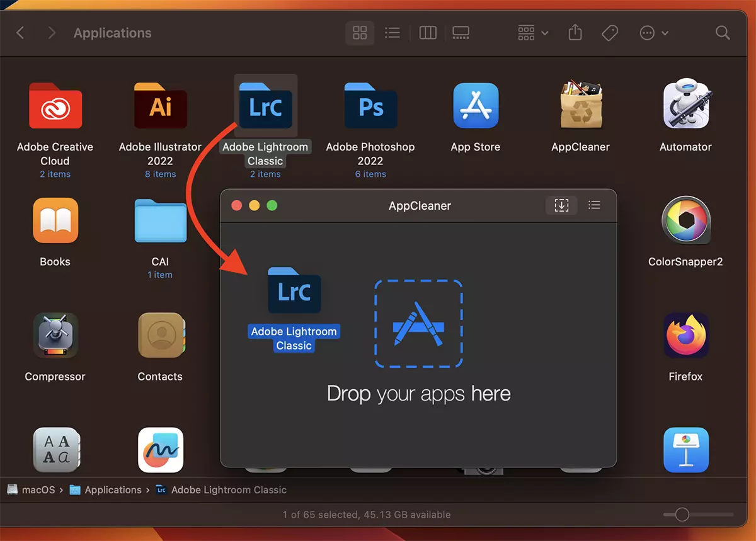The height and width of the screenshot is (541, 756).
Task: Go forward in Finder navigation
Action: [x=52, y=33]
